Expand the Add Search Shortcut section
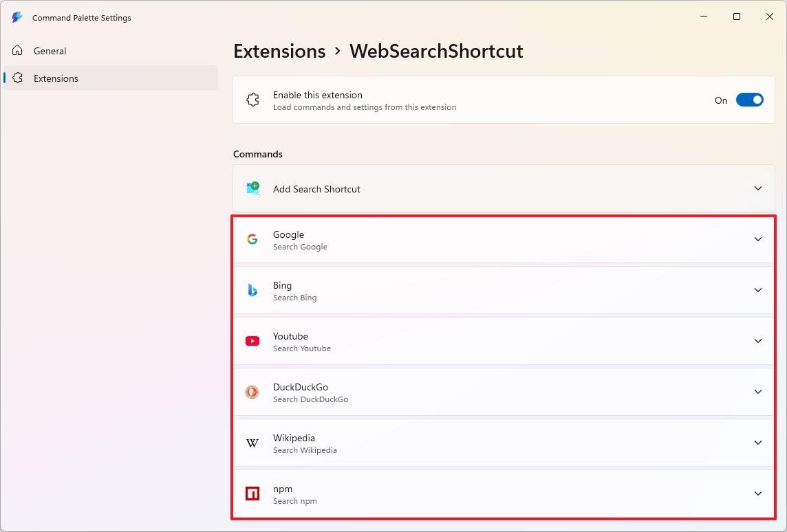The image size is (787, 532). 758,188
